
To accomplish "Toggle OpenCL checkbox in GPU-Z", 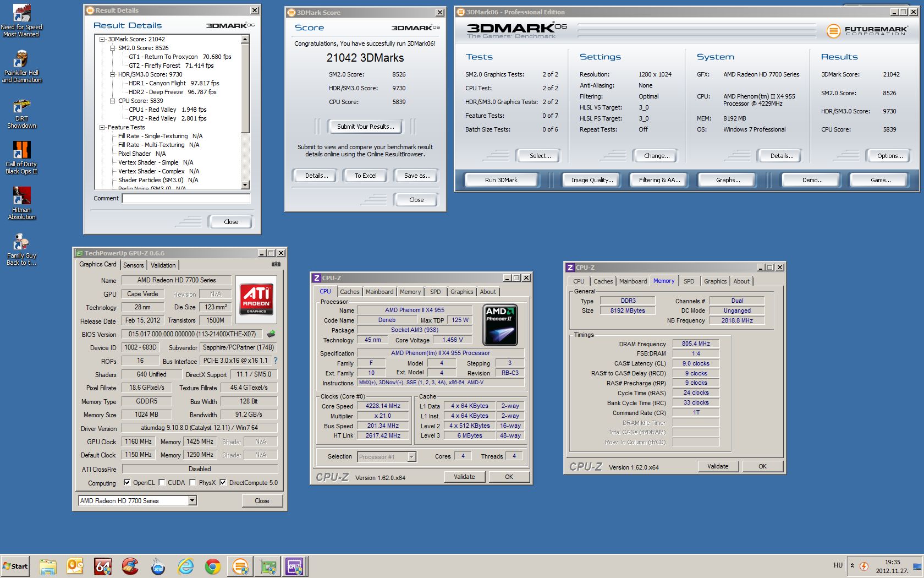I will (x=127, y=482).
